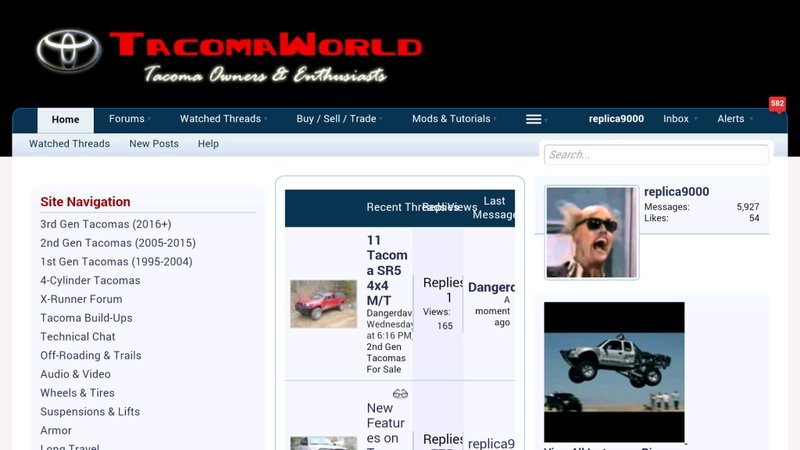Image resolution: width=800 pixels, height=450 pixels.
Task: Open replica9000 profile name in sidebar
Action: pos(677,191)
